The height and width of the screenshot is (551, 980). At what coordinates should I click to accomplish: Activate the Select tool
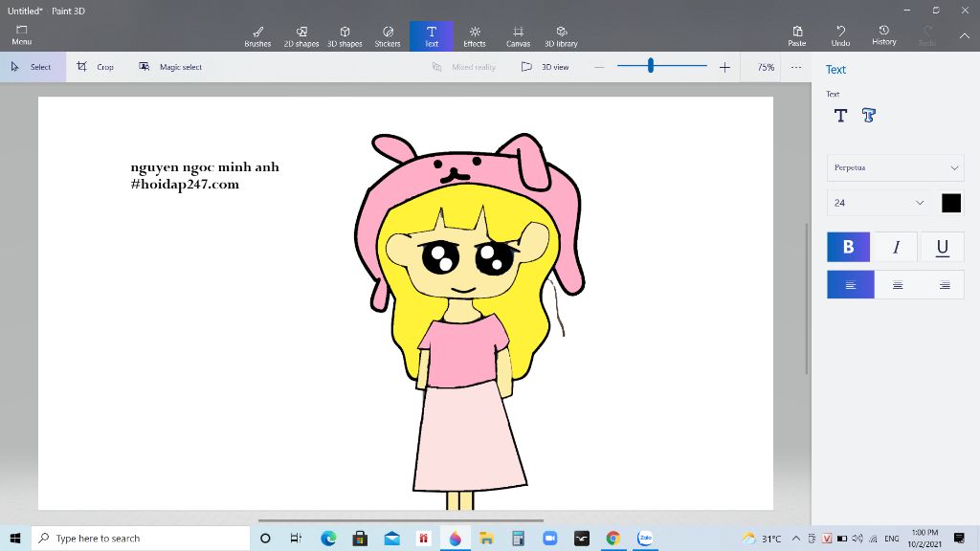click(33, 67)
